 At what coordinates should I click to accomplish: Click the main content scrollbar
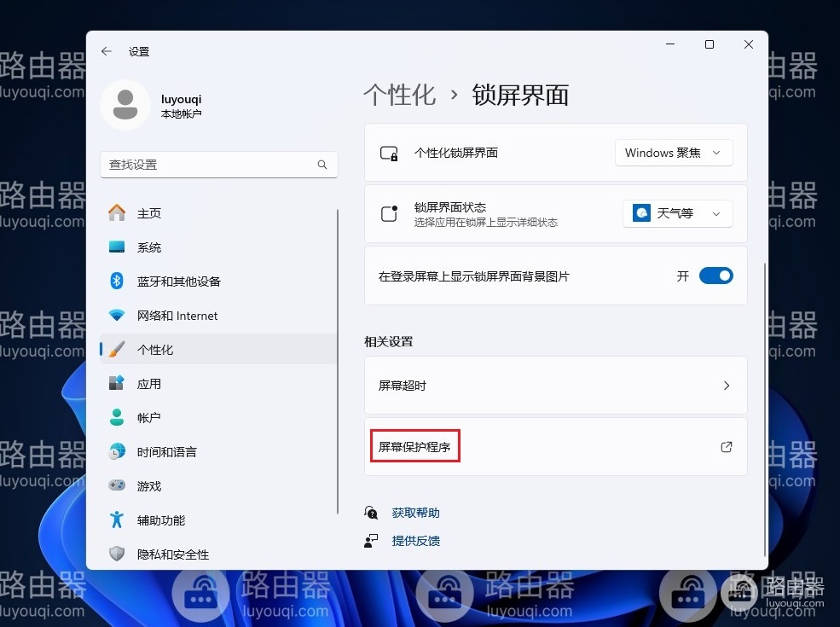[x=764, y=410]
